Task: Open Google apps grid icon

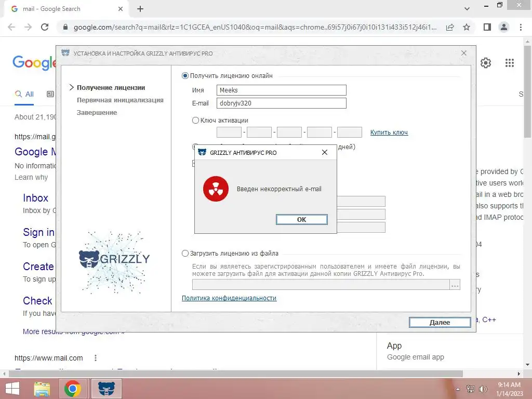Action: click(509, 63)
